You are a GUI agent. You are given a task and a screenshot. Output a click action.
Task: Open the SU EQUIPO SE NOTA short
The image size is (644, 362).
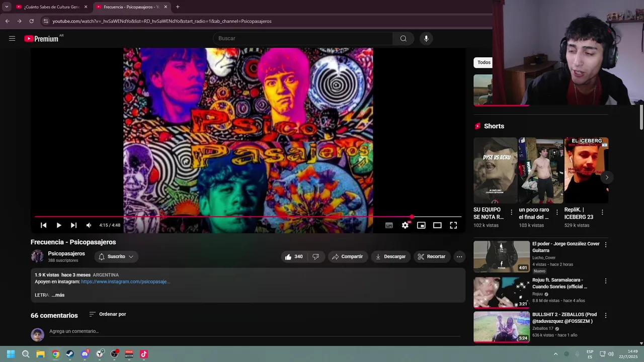point(495,170)
